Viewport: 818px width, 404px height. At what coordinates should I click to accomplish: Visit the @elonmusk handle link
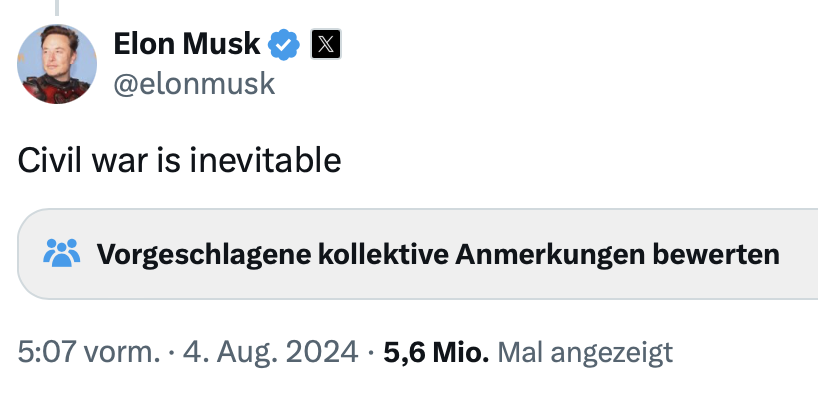(x=194, y=84)
